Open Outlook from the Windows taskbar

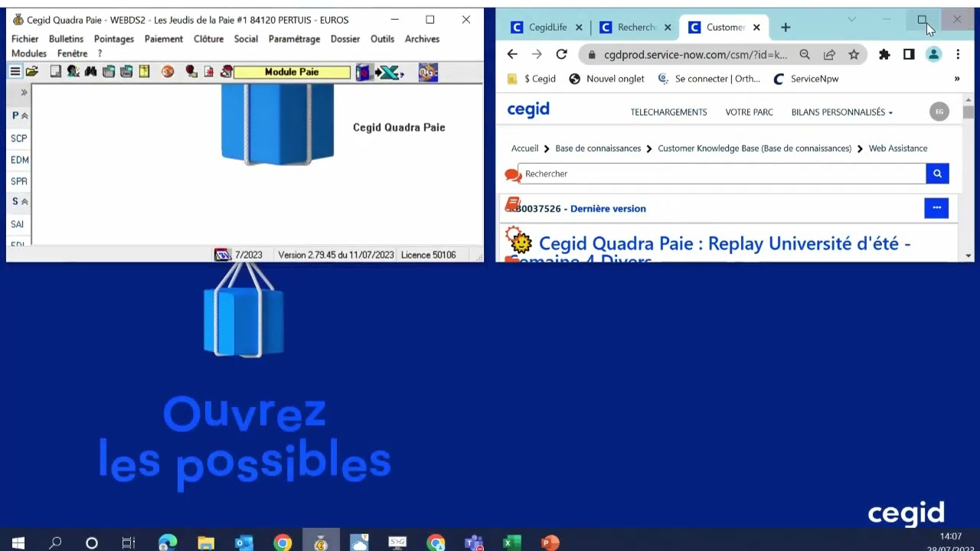243,543
